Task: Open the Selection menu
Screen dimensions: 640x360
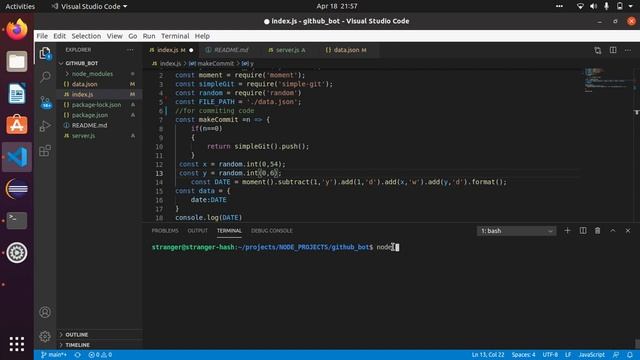Action: (x=86, y=36)
